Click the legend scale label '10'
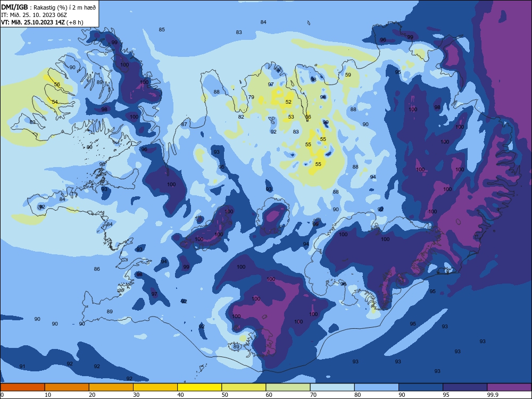Image resolution: width=532 pixels, height=399 pixels. tap(48, 395)
